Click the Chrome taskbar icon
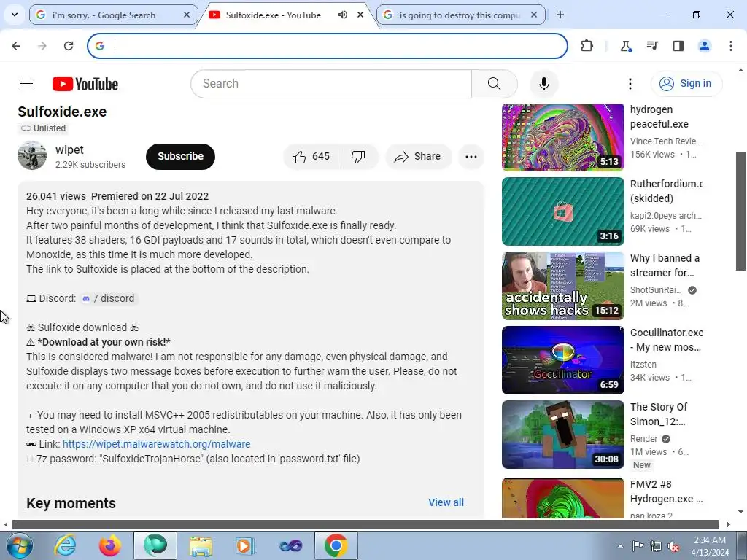Viewport: 747px width, 560px height. (x=336, y=545)
